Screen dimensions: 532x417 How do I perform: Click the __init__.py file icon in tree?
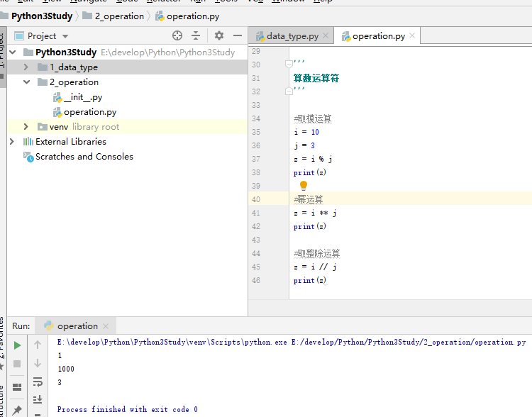tap(57, 97)
